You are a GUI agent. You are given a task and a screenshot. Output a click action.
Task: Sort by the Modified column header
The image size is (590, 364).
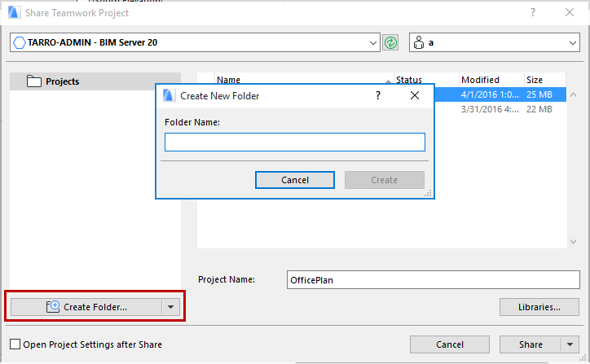pyautogui.click(x=491, y=80)
